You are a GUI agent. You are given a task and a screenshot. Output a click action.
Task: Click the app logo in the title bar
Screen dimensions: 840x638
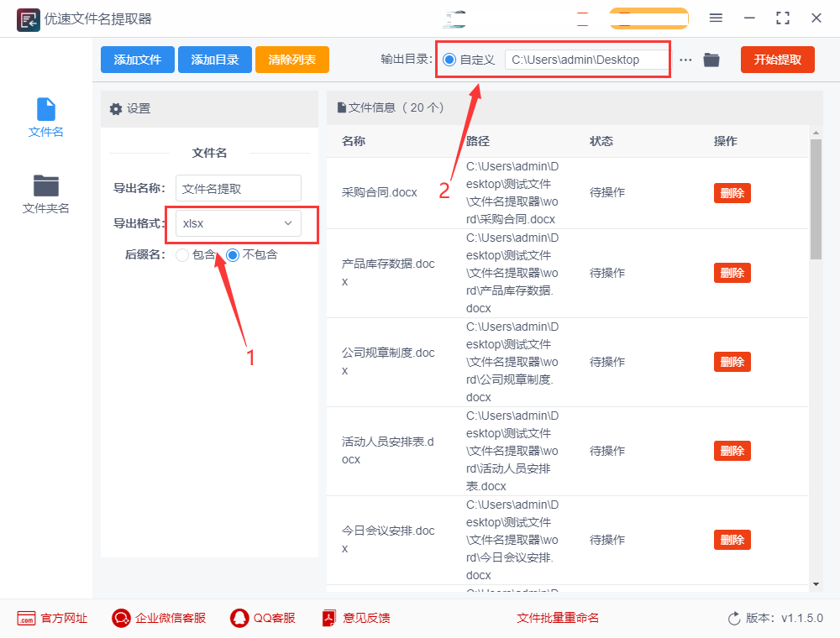pyautogui.click(x=28, y=20)
